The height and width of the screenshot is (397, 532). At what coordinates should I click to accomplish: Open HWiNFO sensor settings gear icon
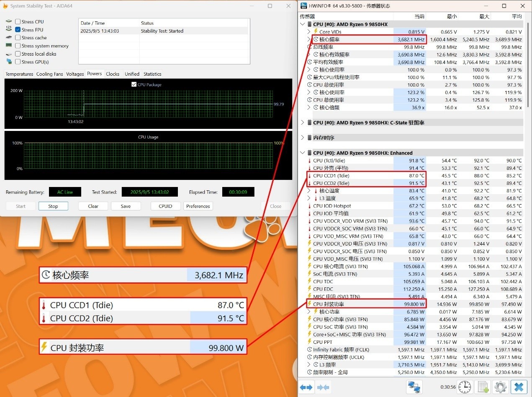500,387
